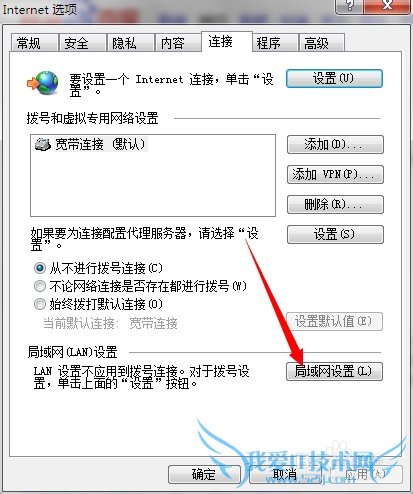Viewport: 413px width, 494px height.
Task: Go to the 隐私 tab
Action: click(x=130, y=43)
